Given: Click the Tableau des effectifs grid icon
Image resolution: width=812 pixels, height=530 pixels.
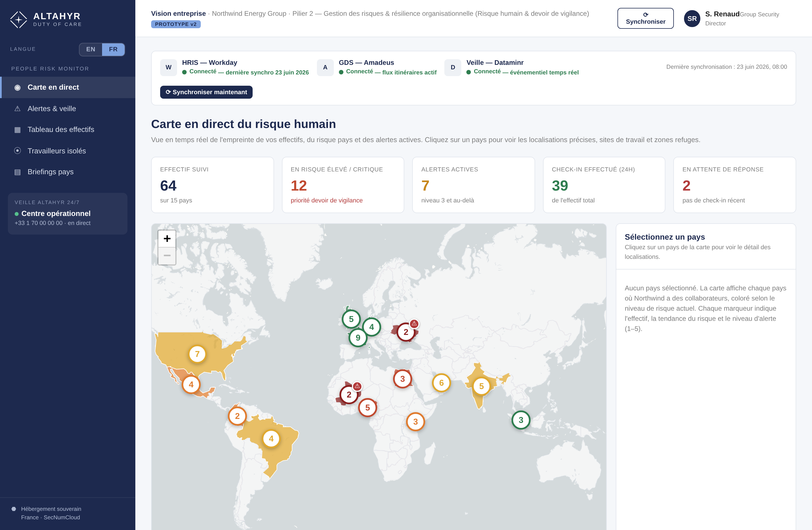Looking at the screenshot, I should point(17,130).
